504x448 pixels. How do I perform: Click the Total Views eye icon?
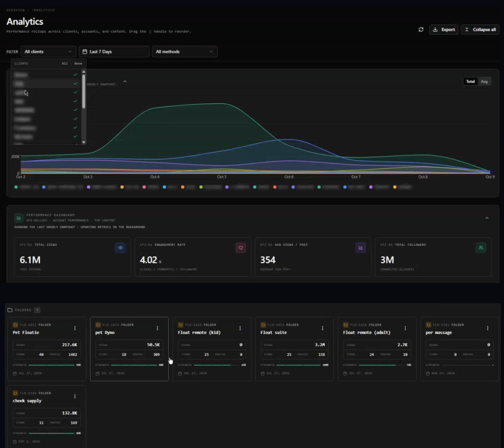coord(120,247)
